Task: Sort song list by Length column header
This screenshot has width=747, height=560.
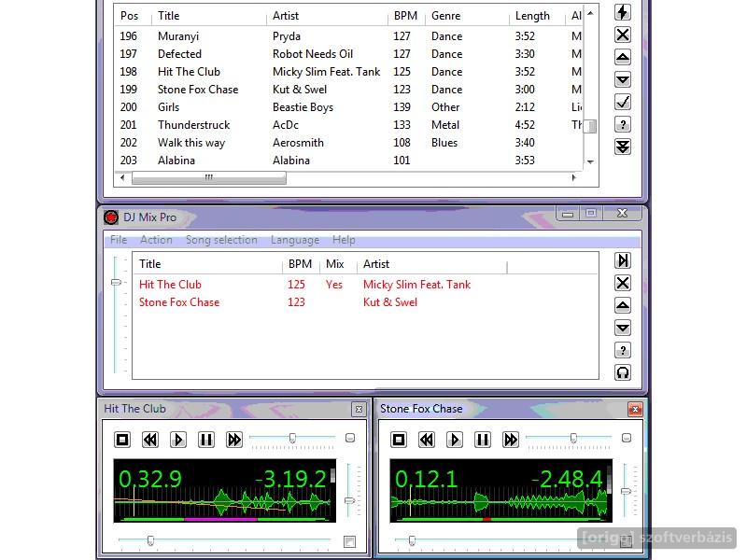Action: [538, 16]
